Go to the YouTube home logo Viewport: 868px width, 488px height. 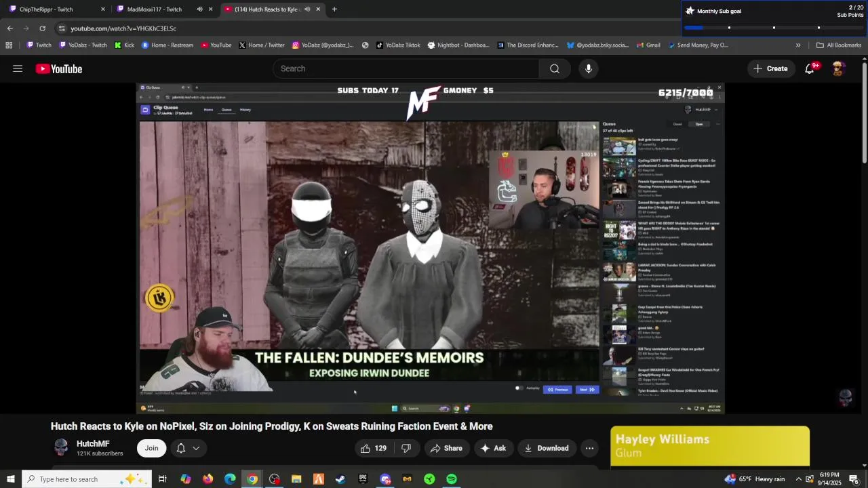59,68
